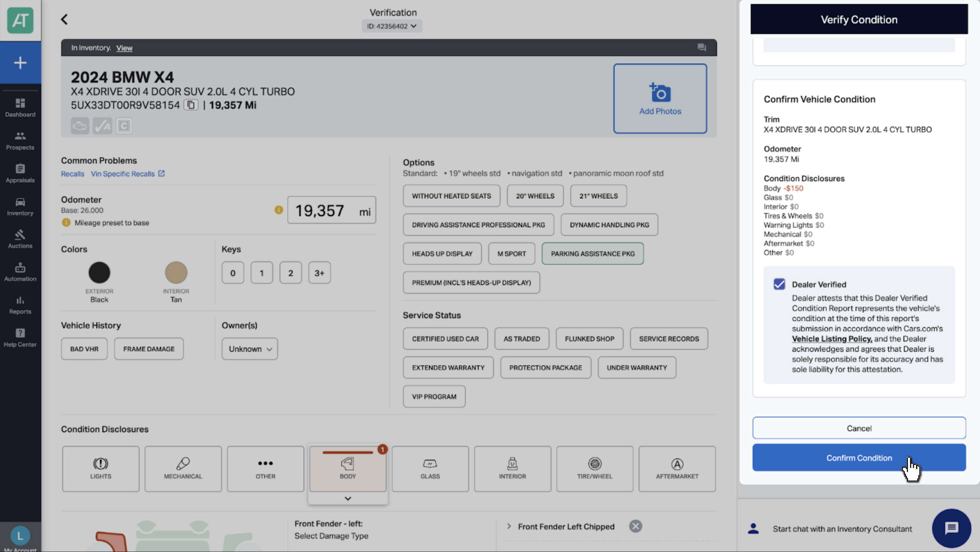Open the Recalls link

[72, 174]
